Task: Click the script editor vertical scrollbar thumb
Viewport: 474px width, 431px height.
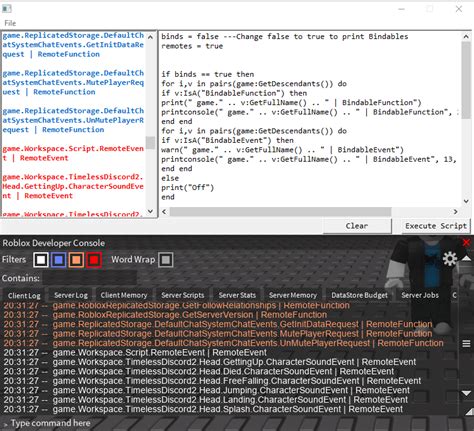Action: coord(466,80)
